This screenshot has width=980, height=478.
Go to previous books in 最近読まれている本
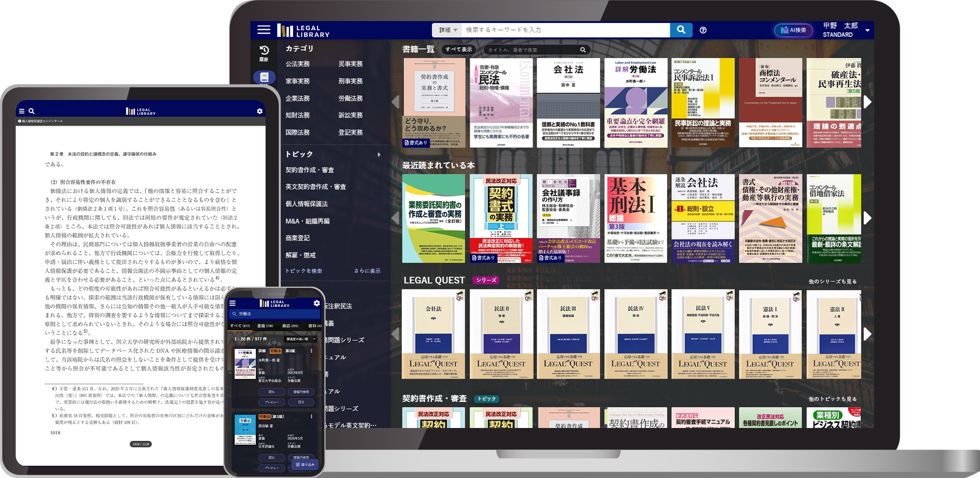[x=395, y=218]
